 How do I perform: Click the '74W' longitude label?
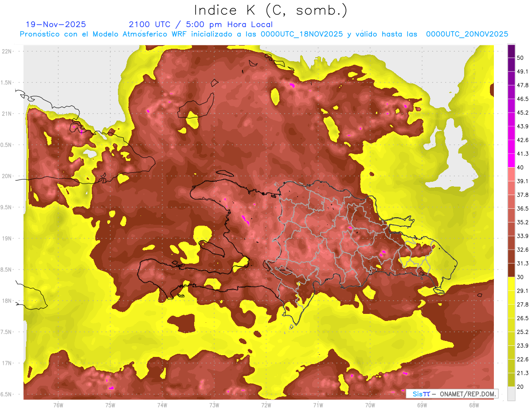point(162,405)
